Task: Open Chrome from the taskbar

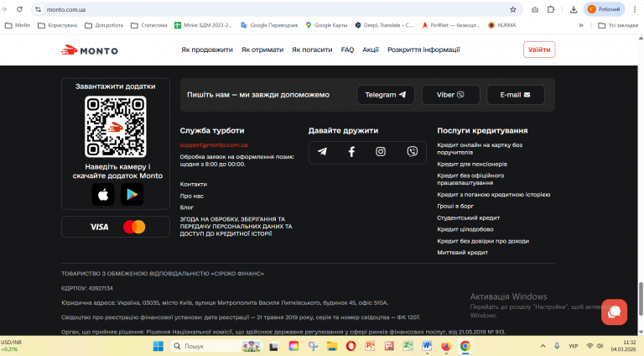Action: pyautogui.click(x=465, y=346)
